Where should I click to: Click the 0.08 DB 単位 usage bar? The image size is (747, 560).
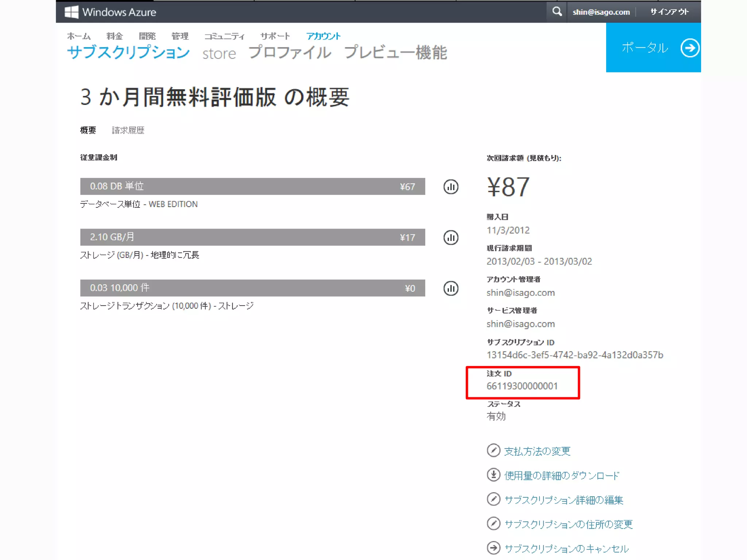click(x=252, y=186)
